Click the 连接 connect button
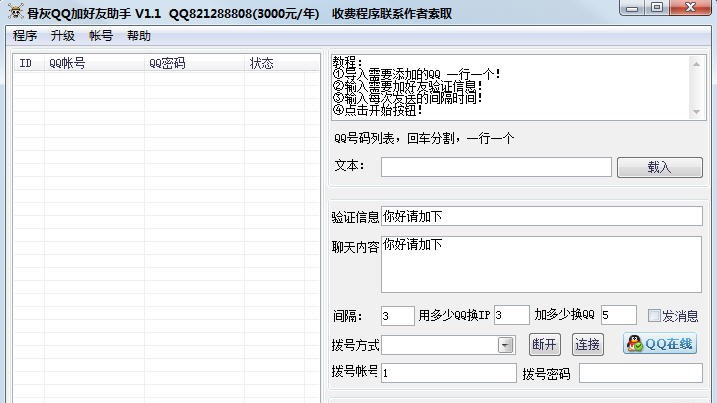717x403 pixels. 588,344
